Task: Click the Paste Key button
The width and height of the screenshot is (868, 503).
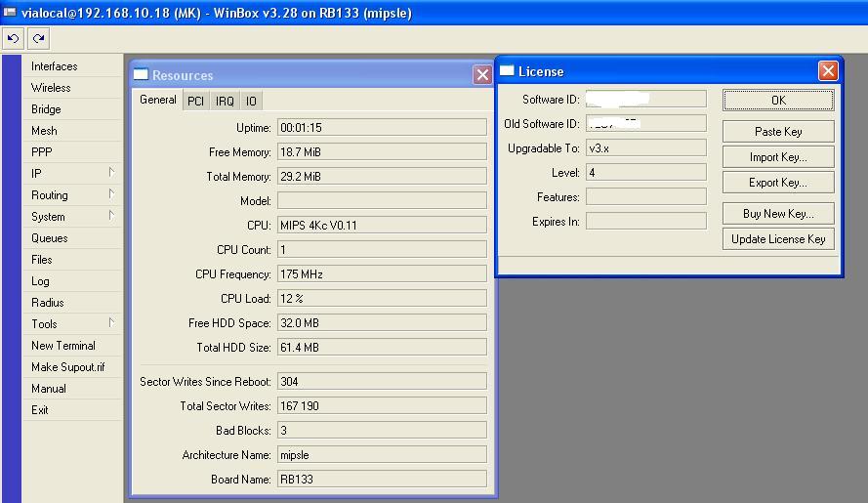Action: tap(778, 132)
